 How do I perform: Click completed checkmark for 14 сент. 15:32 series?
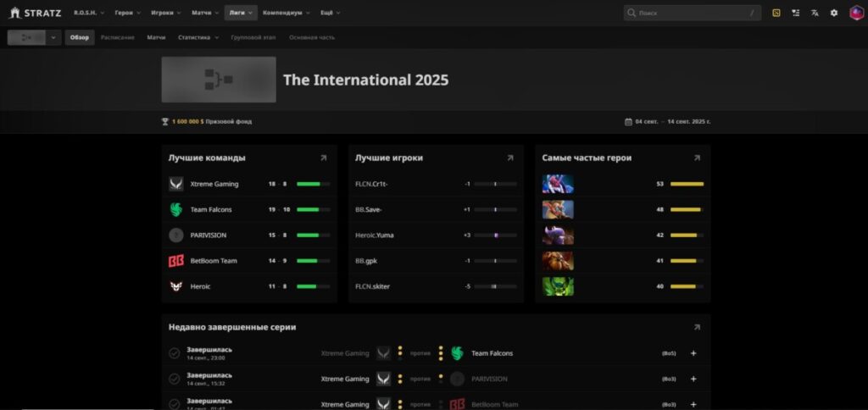tap(175, 379)
